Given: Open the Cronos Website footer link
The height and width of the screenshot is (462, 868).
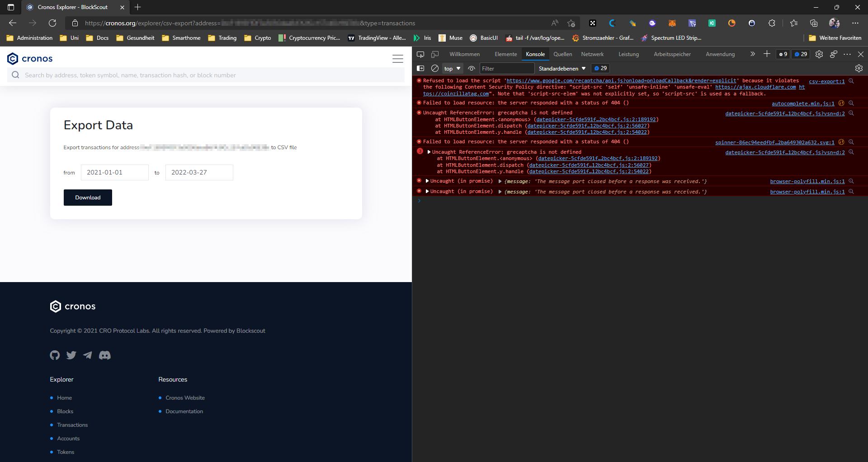Looking at the screenshot, I should click(185, 398).
